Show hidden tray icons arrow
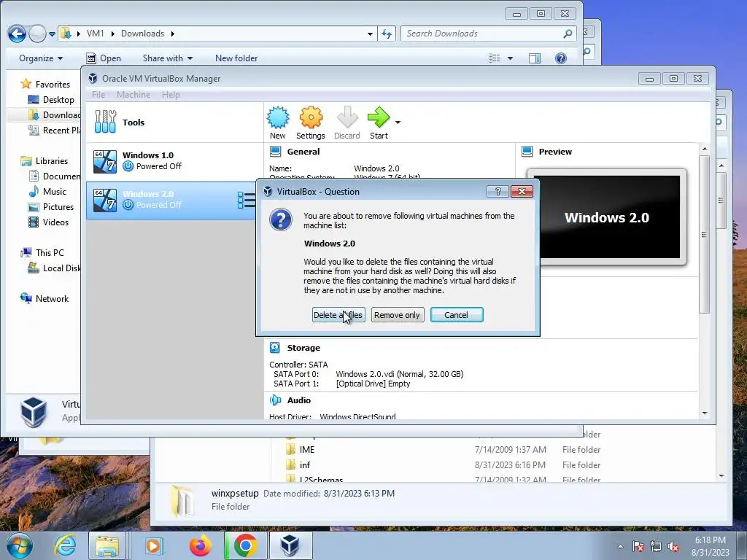The height and width of the screenshot is (560, 747). (x=620, y=546)
